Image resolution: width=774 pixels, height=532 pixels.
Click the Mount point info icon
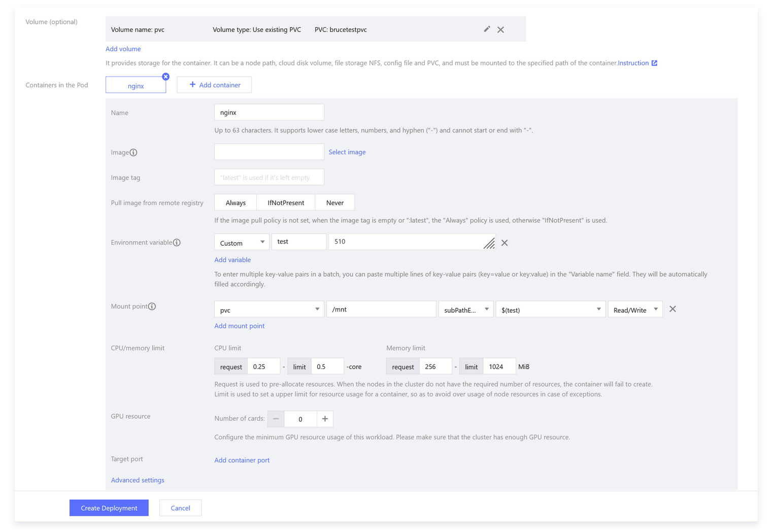(152, 307)
